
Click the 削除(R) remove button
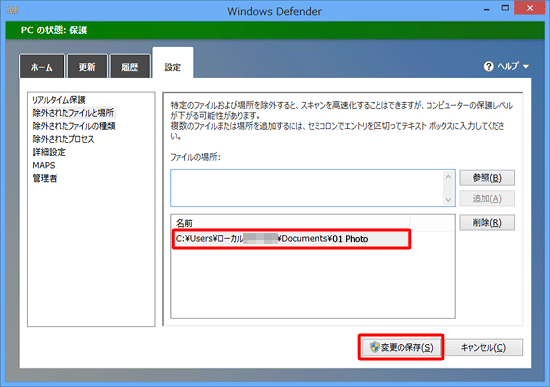487,222
